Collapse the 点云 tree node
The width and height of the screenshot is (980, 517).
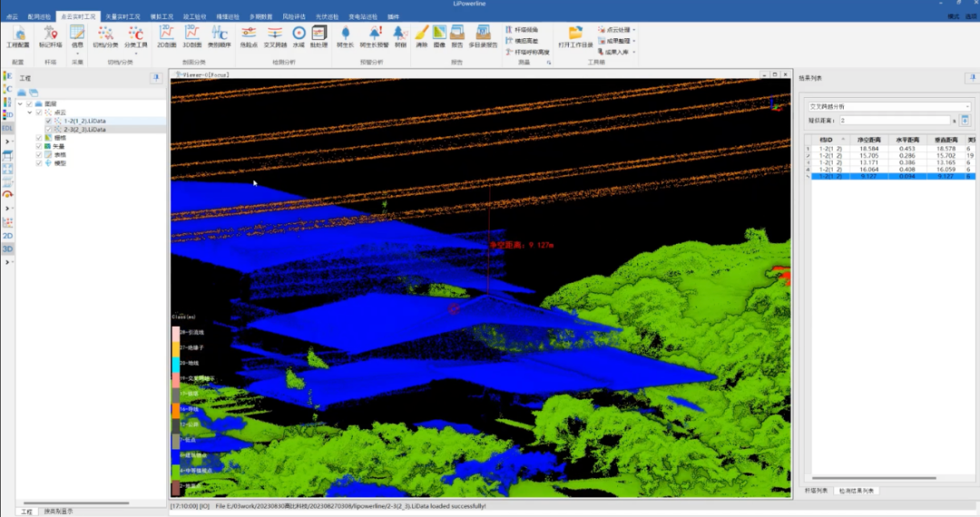pyautogui.click(x=30, y=112)
